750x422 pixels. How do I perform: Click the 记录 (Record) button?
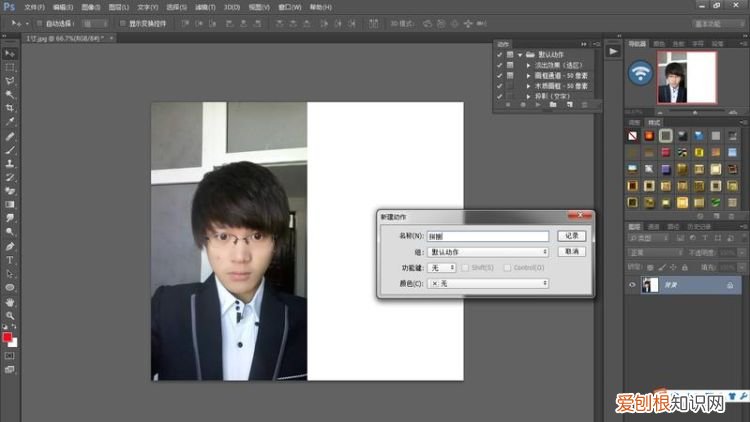571,236
